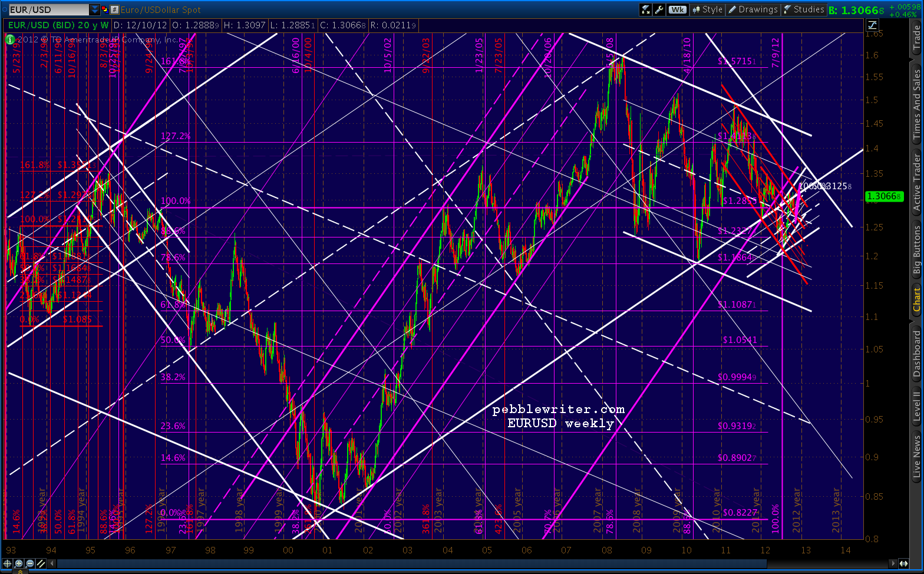
Task: Click the hash symbol table icon
Action: (x=115, y=10)
